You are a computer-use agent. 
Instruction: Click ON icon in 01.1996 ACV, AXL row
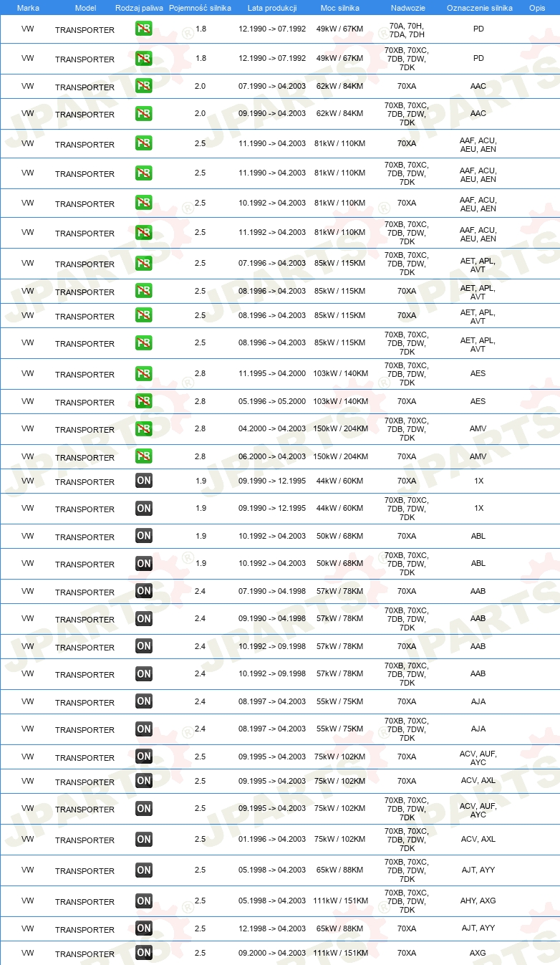[x=144, y=839]
